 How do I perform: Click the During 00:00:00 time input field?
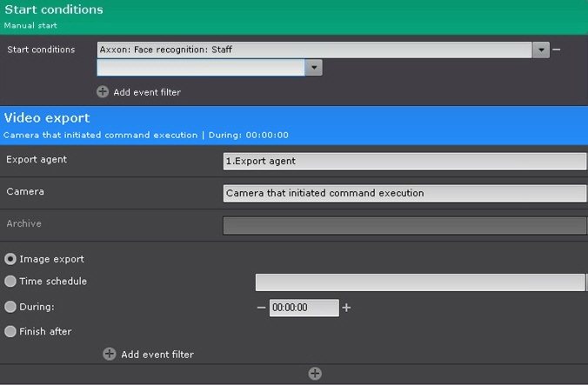click(304, 308)
